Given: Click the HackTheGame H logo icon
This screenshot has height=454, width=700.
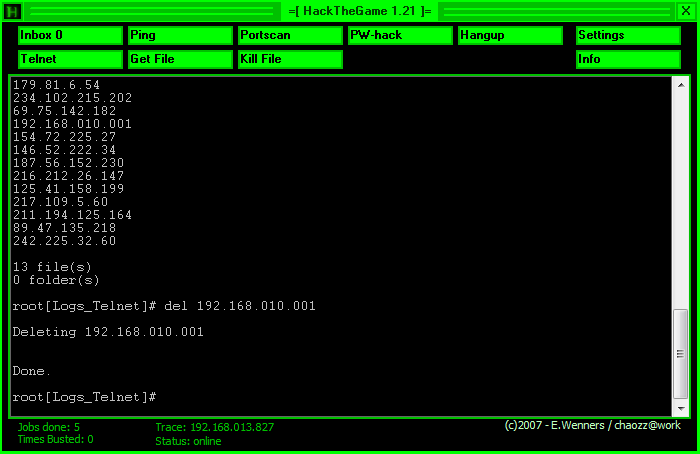Looking at the screenshot, I should (12, 11).
